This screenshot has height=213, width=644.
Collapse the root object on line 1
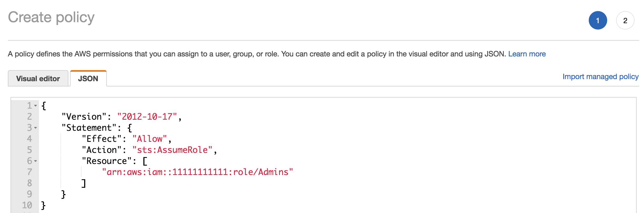[36, 106]
